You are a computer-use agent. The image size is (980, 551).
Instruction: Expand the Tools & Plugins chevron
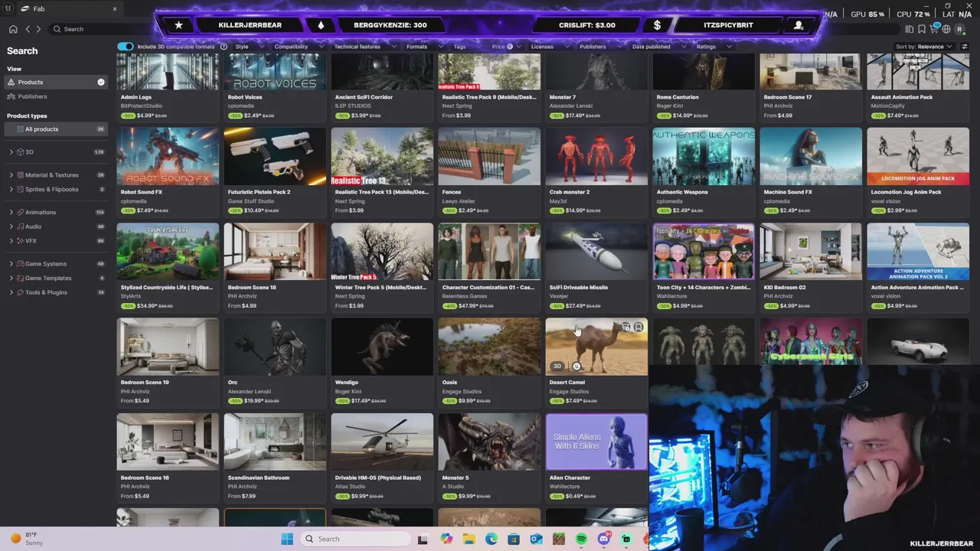coord(11,292)
